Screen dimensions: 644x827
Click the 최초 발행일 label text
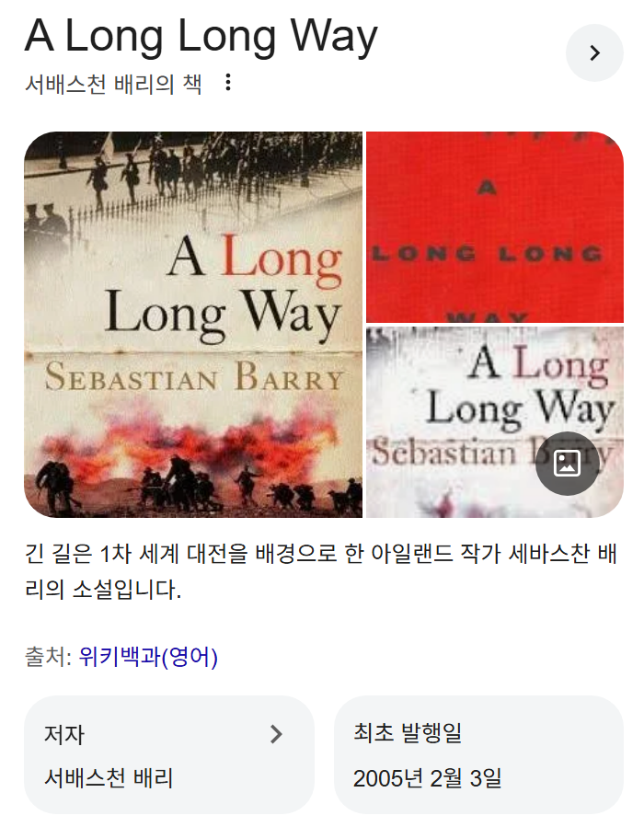408,732
